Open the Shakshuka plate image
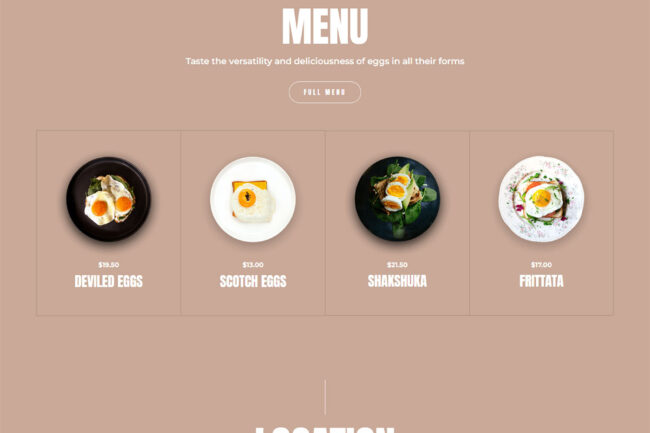 point(397,199)
